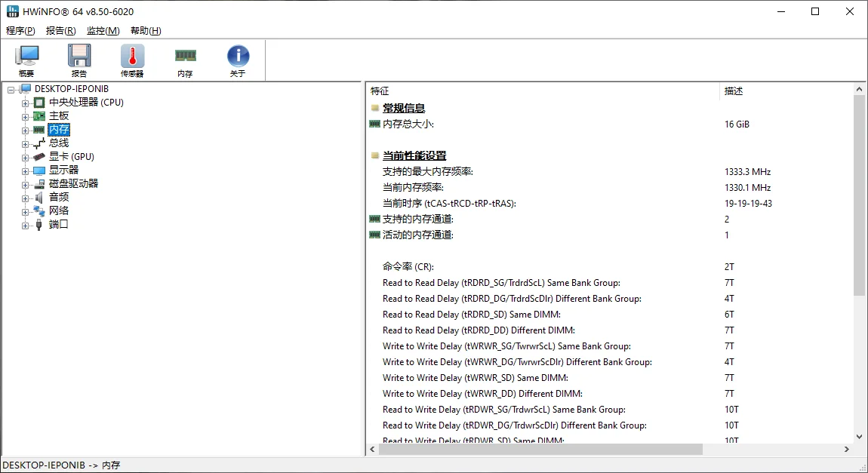Collapse the DESKTOP-IEPONIB root node
This screenshot has width=868, height=473.
11,90
